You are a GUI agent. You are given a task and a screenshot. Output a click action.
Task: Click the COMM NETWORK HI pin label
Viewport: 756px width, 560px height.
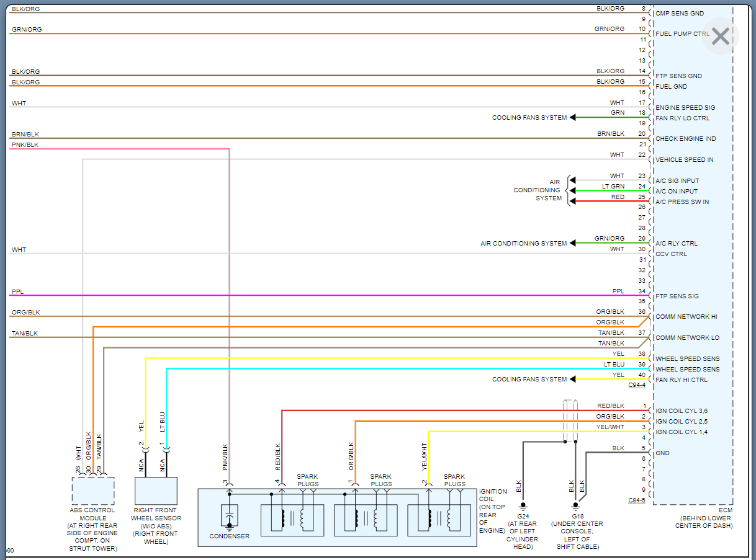point(686,317)
